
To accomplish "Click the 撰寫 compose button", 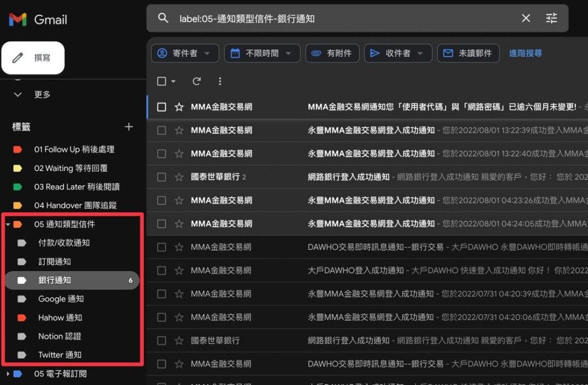I will pos(33,58).
